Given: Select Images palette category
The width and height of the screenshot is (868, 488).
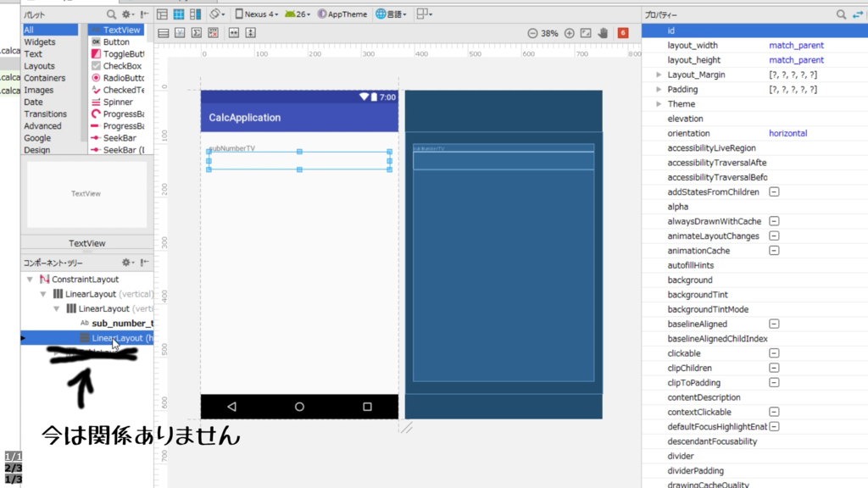Looking at the screenshot, I should (39, 90).
